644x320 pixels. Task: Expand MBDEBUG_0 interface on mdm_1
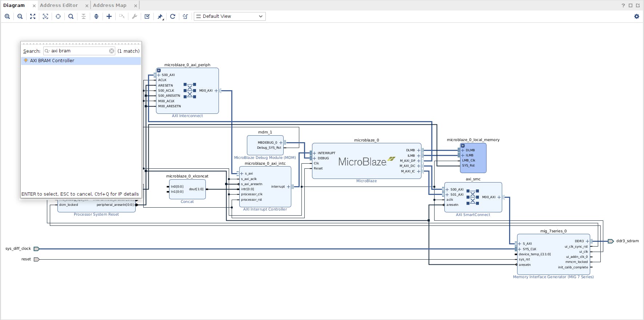281,143
